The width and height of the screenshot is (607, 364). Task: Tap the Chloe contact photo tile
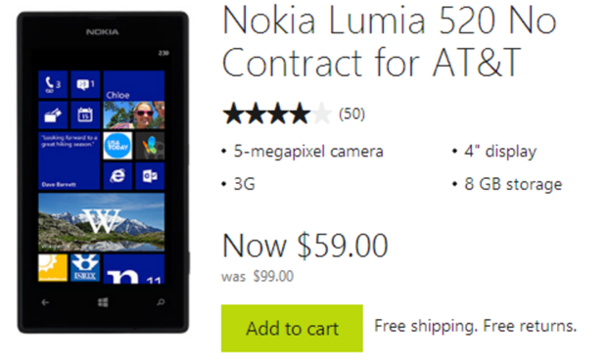pyautogui.click(x=134, y=100)
